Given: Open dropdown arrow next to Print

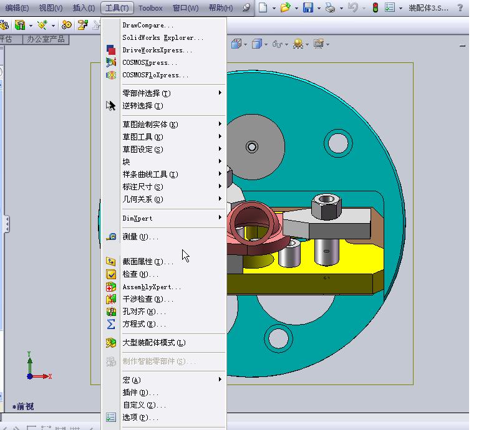Looking at the screenshot, I should click(x=341, y=8).
